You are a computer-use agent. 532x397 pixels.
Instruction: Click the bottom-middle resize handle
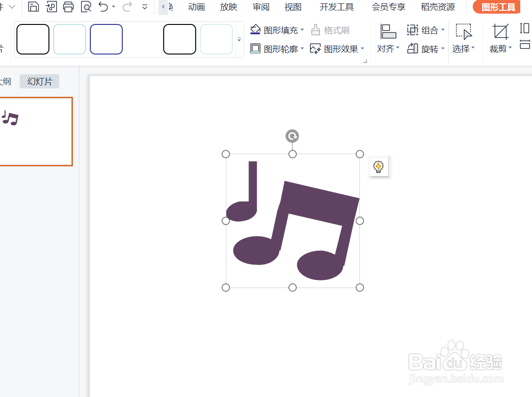tap(293, 288)
